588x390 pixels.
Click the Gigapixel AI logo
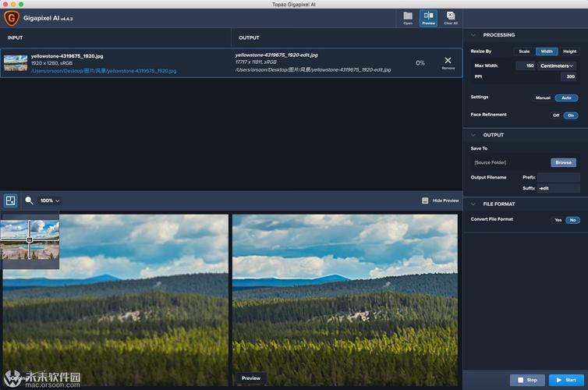point(11,18)
